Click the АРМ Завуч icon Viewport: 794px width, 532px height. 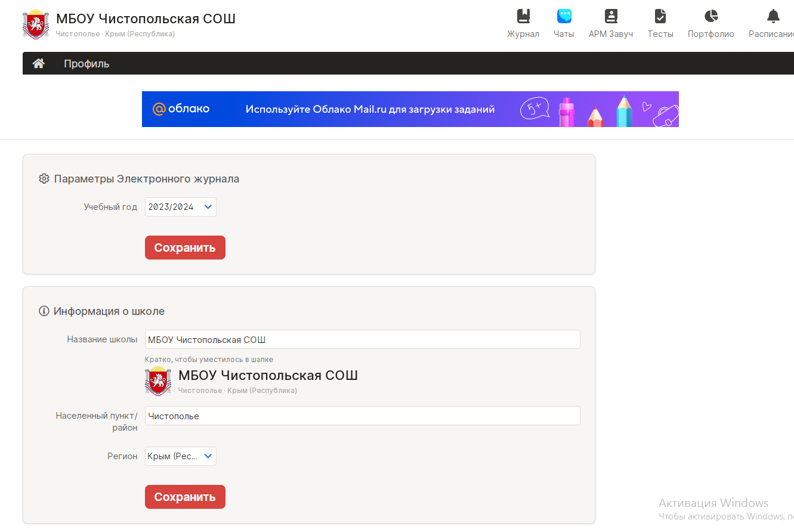point(611,16)
